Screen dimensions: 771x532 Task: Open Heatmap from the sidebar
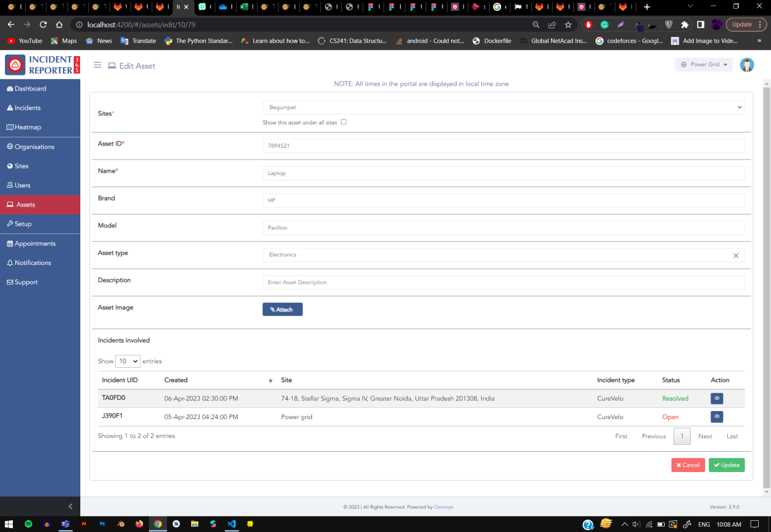[28, 127]
